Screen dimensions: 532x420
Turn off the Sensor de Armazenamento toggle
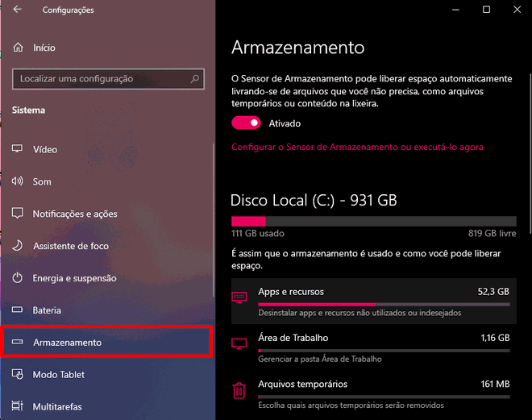point(246,123)
